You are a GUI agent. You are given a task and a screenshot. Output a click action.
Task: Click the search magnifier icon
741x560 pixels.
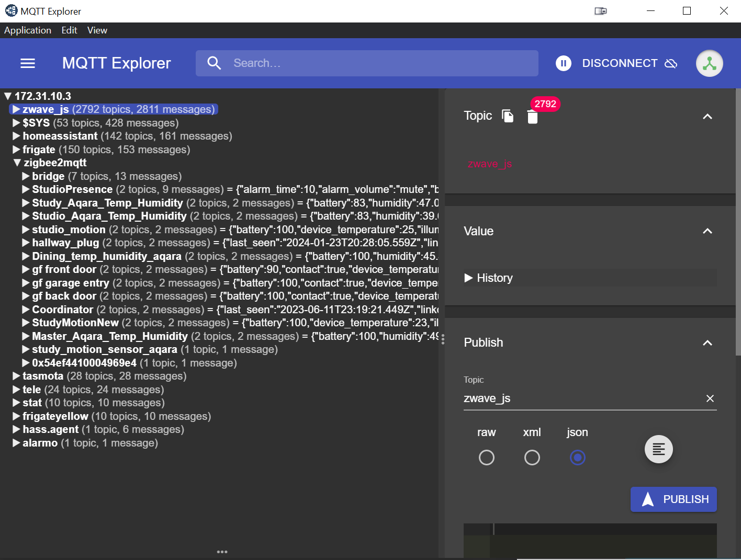pyautogui.click(x=214, y=63)
